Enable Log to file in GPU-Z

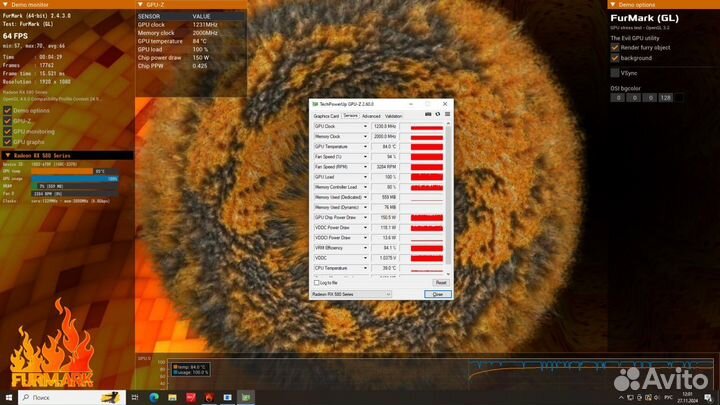(316, 283)
